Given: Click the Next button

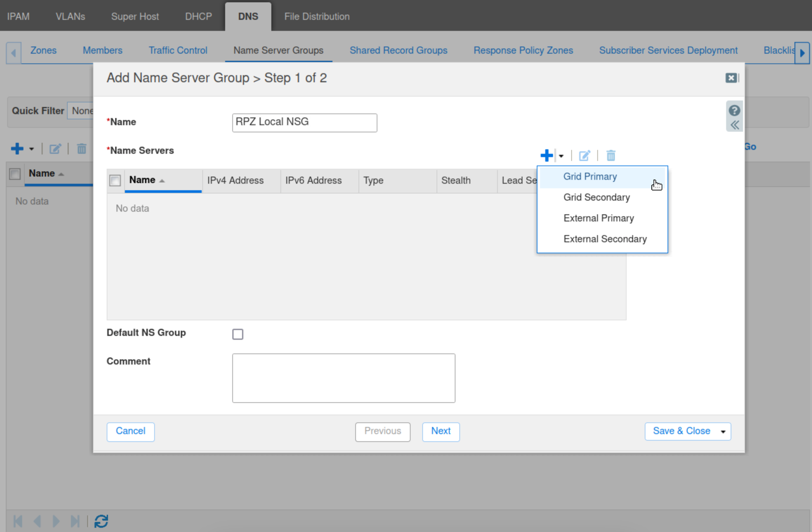Looking at the screenshot, I should (x=440, y=432).
